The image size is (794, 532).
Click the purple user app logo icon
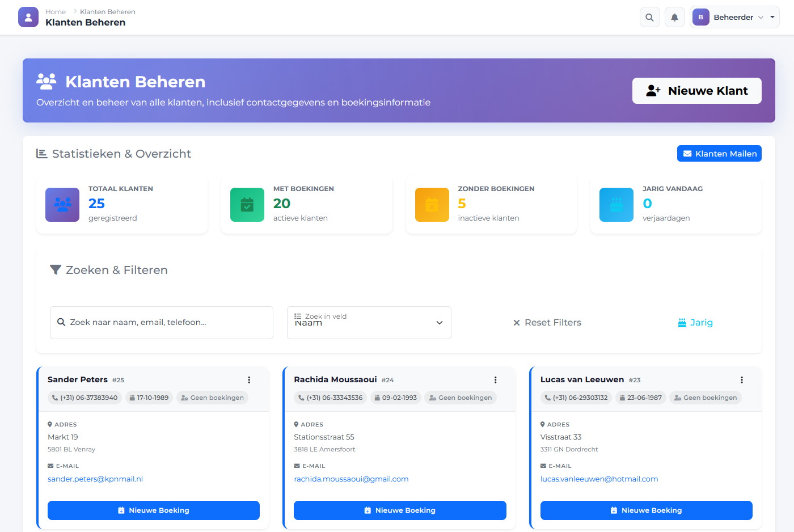tap(28, 17)
